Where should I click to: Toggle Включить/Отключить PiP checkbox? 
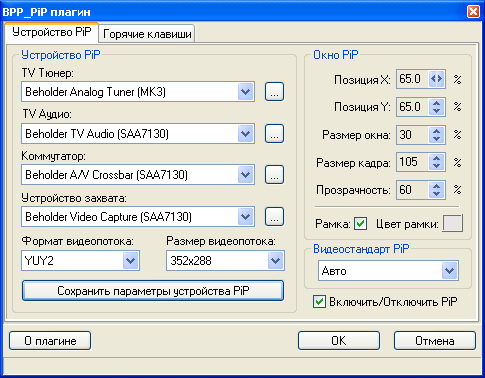319,302
